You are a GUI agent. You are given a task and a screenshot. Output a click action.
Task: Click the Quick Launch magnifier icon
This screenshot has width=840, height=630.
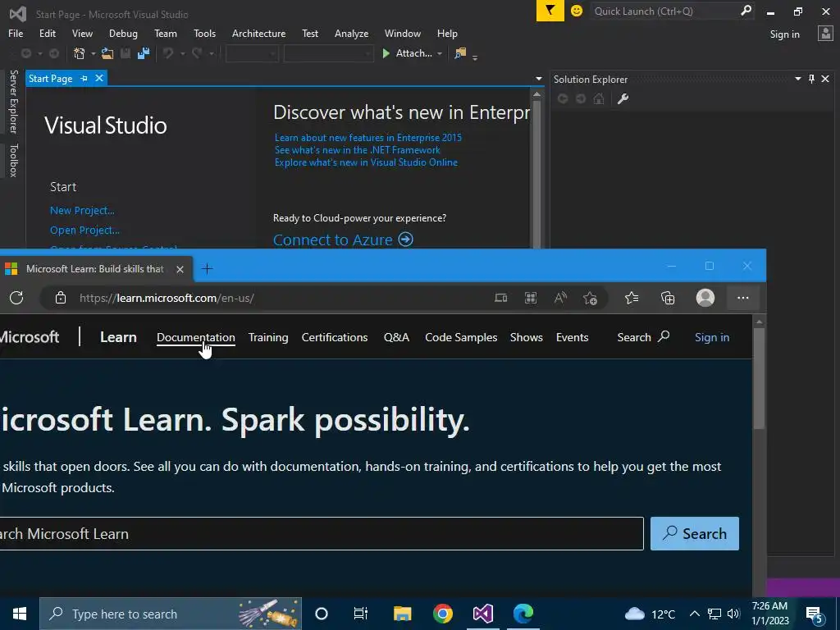746,11
